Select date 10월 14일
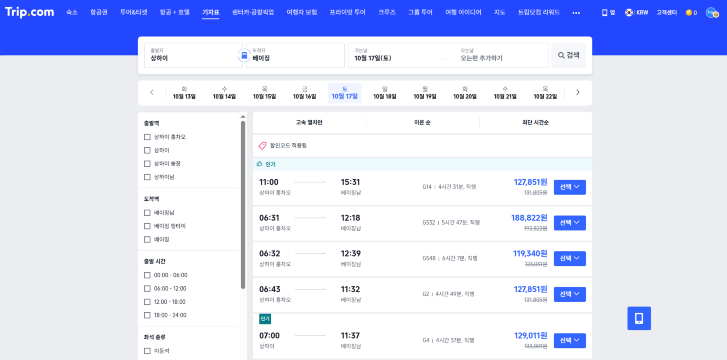This screenshot has width=727, height=360. (x=224, y=92)
